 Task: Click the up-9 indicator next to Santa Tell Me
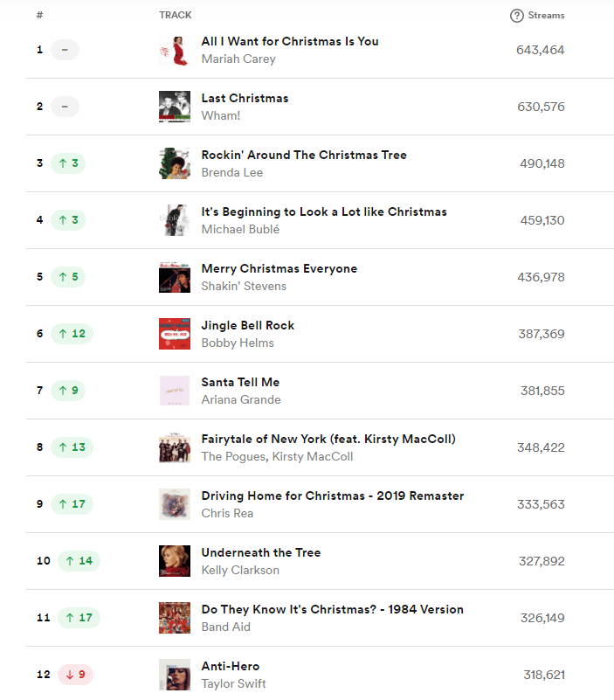pyautogui.click(x=68, y=391)
